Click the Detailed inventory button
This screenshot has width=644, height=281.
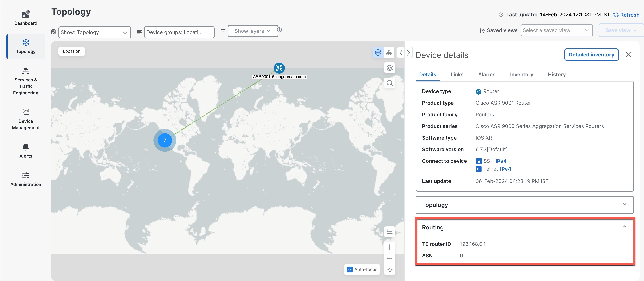click(x=591, y=54)
